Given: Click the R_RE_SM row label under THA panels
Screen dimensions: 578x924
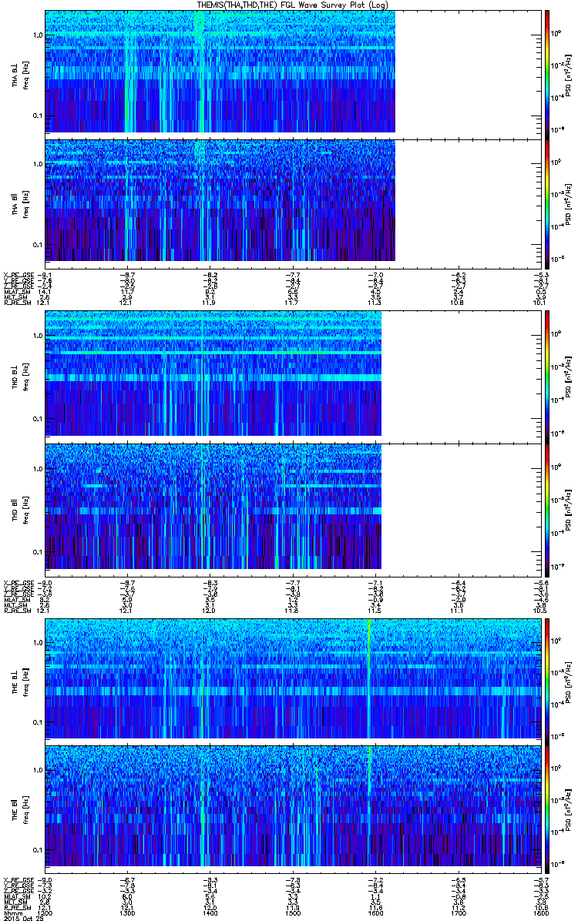Looking at the screenshot, I should click(x=16, y=303).
